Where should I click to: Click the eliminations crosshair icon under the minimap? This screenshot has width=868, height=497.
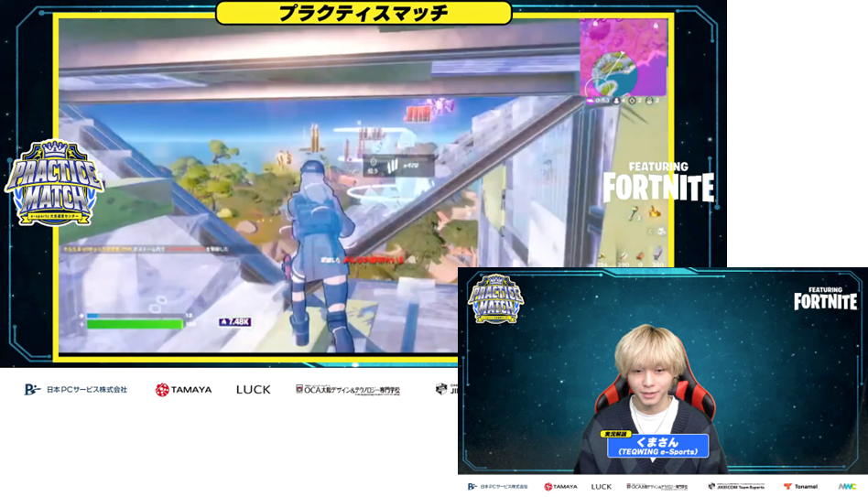click(x=632, y=101)
